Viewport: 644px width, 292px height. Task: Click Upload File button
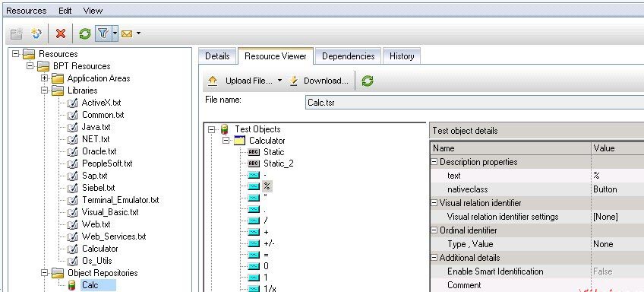241,81
